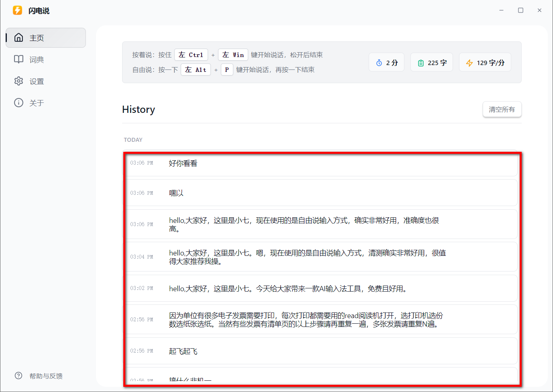Click the document icon in the 225字 badge
This screenshot has height=392, width=553.
[420, 62]
